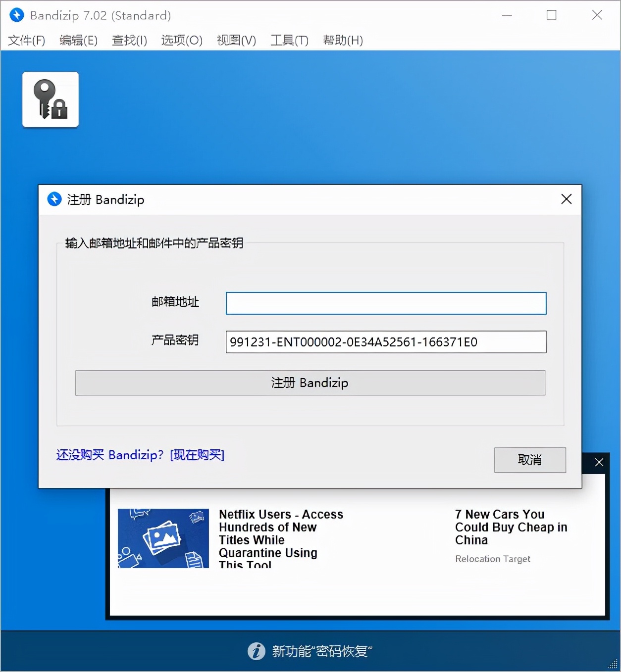Open the 视图(V) menu
621x672 pixels.
(236, 41)
